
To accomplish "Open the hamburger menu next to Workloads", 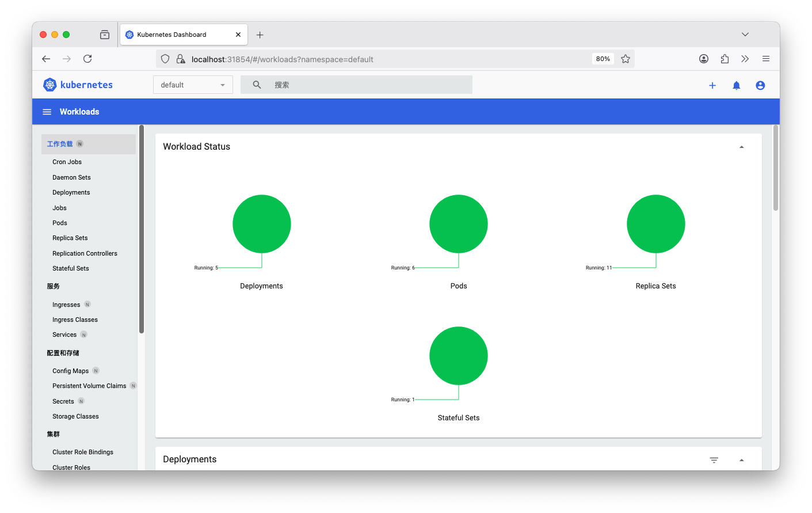I will (47, 112).
